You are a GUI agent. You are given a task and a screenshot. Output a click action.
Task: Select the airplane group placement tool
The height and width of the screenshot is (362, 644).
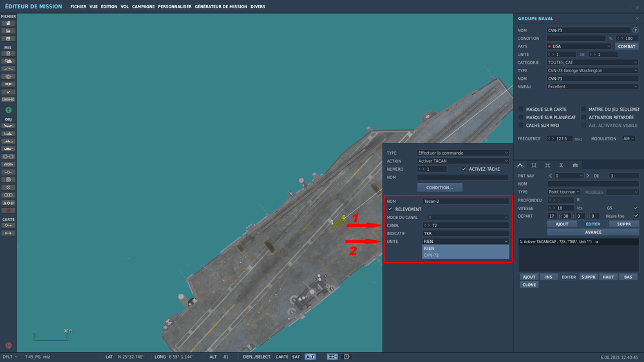pos(8,126)
